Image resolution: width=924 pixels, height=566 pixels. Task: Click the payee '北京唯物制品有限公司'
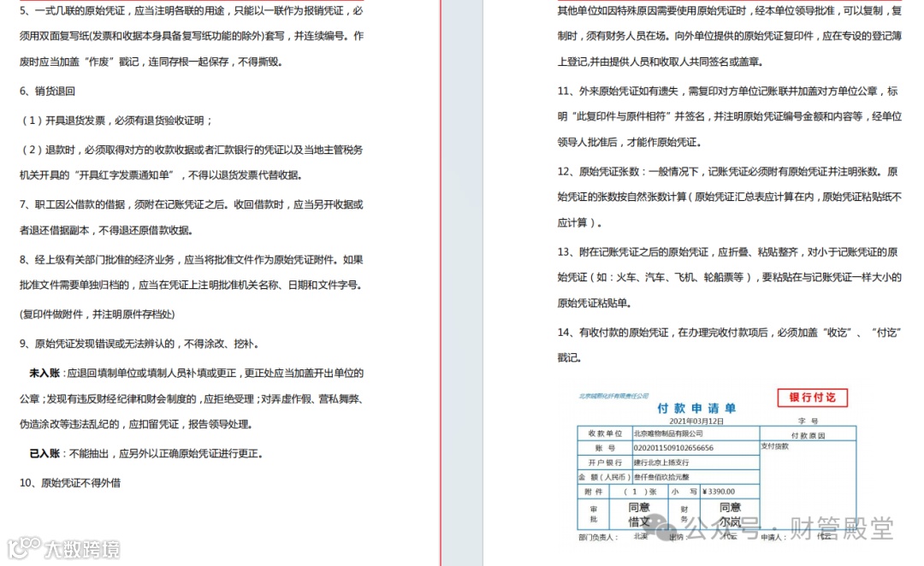(668, 433)
